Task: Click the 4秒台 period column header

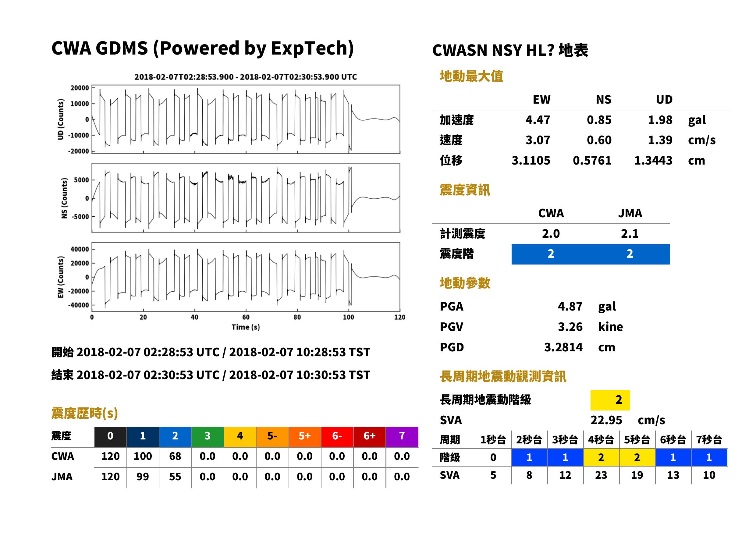Action: [x=601, y=440]
